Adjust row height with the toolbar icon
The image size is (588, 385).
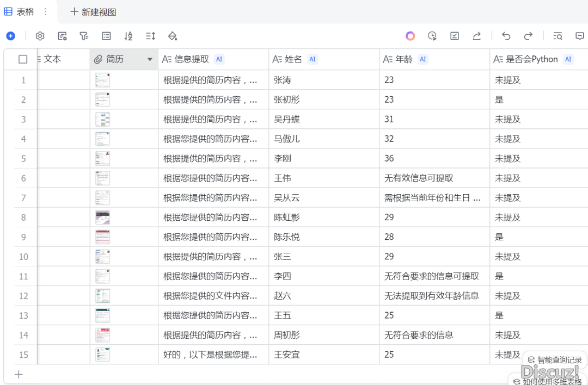coord(151,36)
